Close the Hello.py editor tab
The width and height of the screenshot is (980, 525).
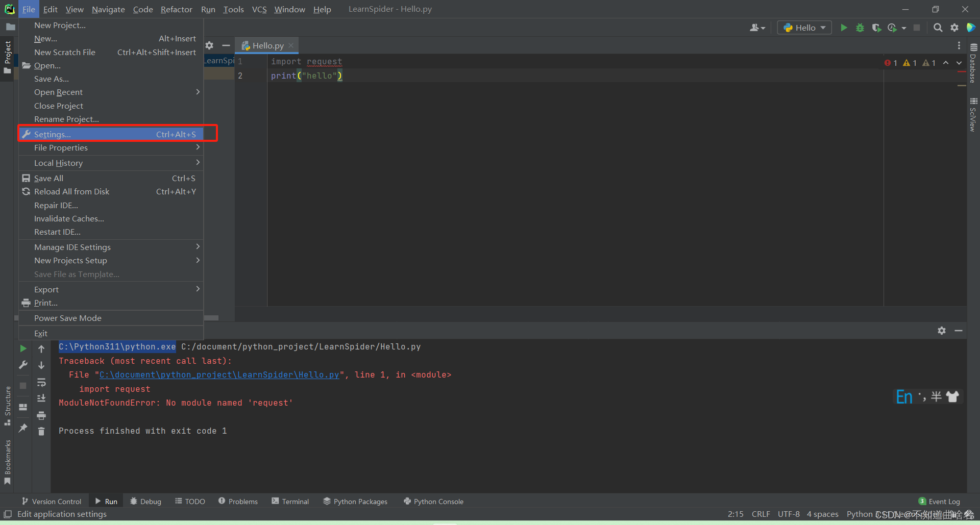291,45
